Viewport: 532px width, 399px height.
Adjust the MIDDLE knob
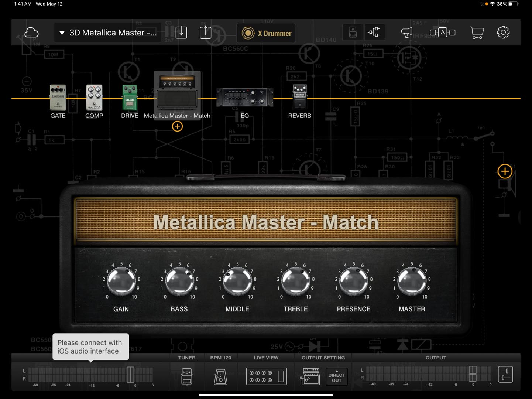237,281
